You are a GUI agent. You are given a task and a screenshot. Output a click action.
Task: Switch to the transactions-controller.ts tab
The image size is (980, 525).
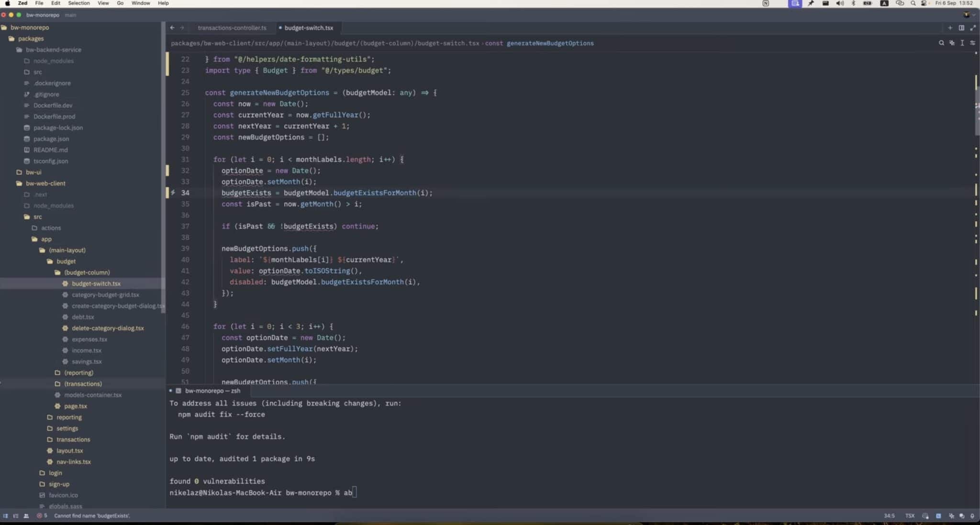click(233, 28)
